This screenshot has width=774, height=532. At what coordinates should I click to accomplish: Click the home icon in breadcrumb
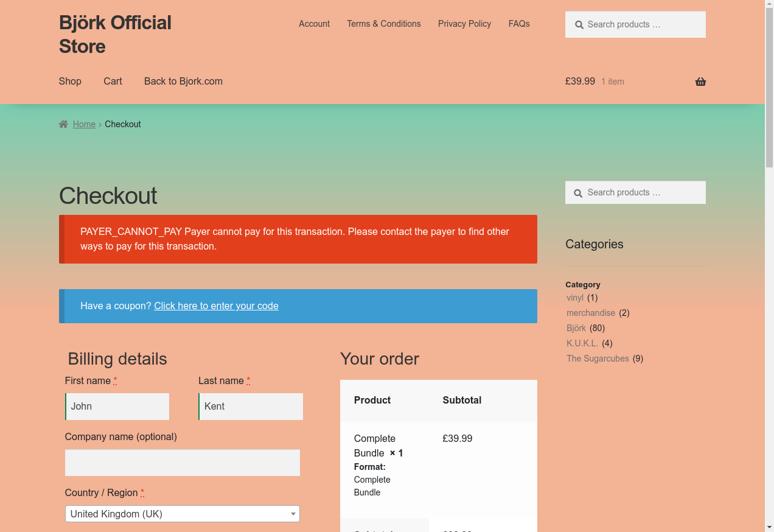[x=63, y=124]
